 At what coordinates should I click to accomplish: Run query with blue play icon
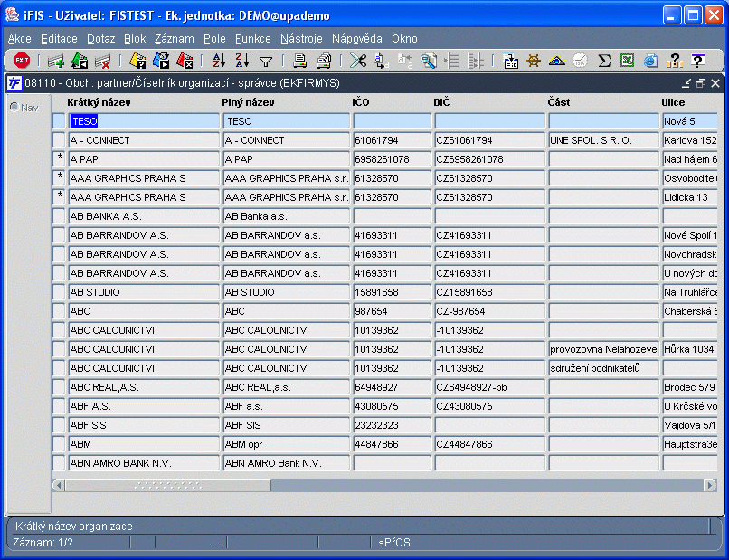point(161,61)
